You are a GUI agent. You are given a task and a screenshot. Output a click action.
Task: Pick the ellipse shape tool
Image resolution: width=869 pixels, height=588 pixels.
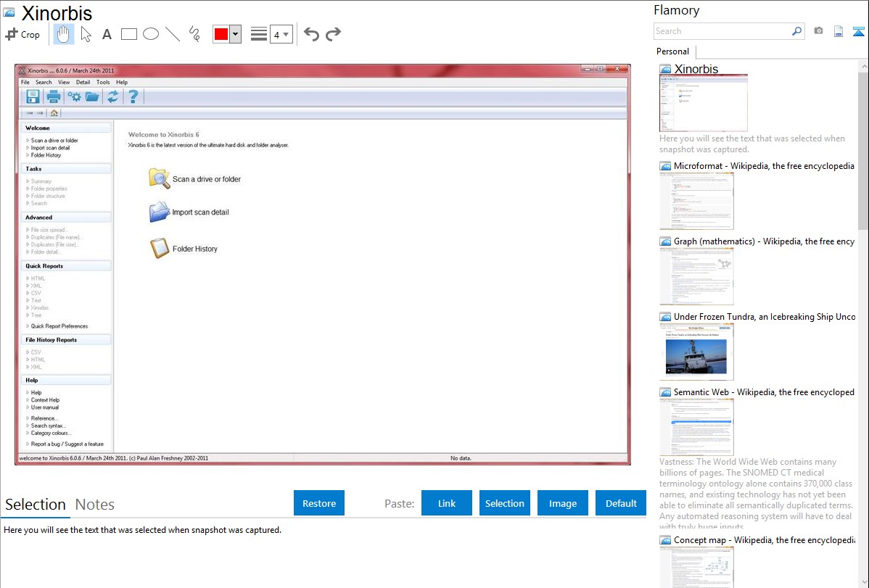pos(151,34)
